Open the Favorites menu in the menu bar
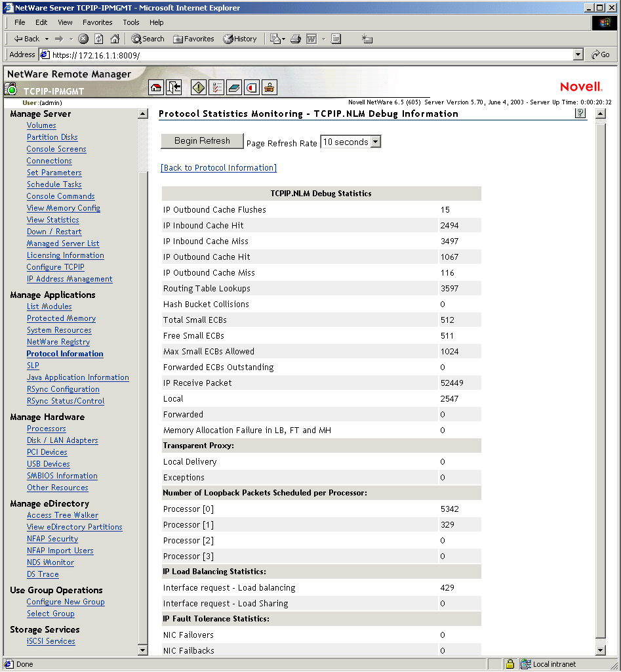The width and height of the screenshot is (621, 672). [x=97, y=22]
